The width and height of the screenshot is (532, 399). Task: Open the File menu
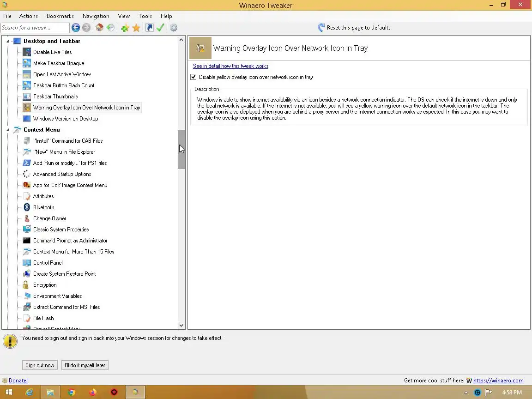pyautogui.click(x=7, y=16)
